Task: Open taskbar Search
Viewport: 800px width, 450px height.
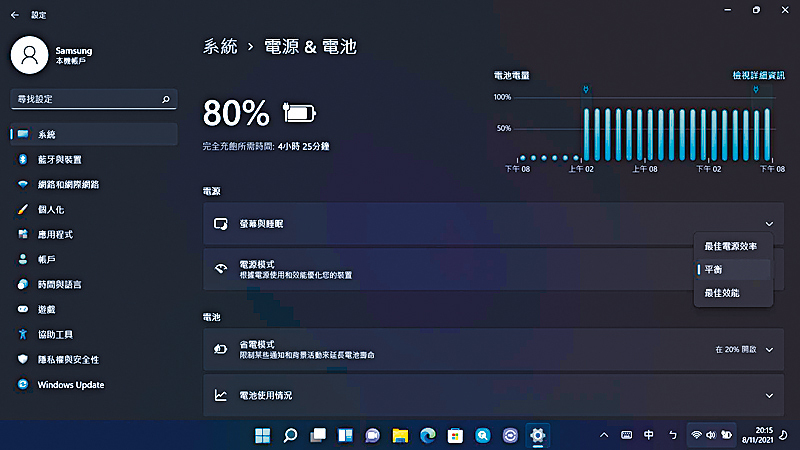Action: (x=290, y=435)
